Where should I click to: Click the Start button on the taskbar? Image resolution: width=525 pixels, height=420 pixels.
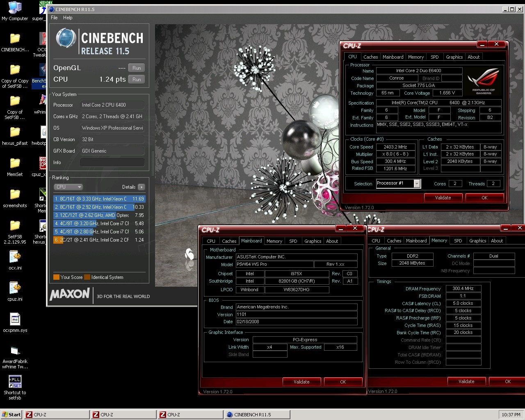(11, 415)
